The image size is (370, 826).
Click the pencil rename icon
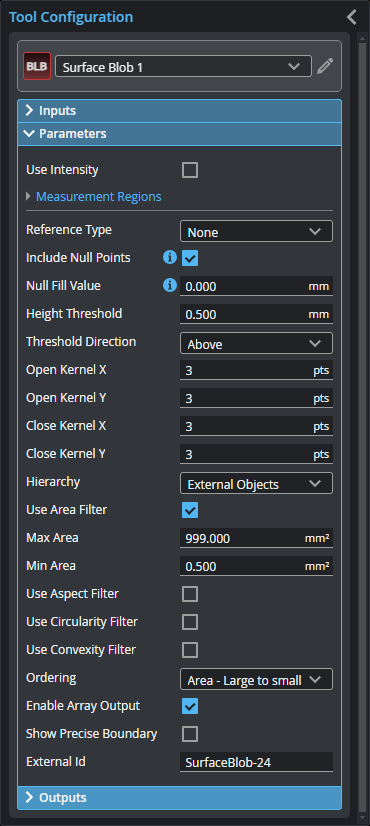[325, 67]
